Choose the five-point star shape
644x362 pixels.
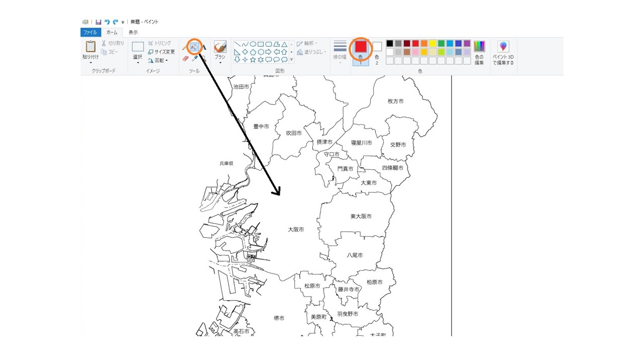click(253, 59)
